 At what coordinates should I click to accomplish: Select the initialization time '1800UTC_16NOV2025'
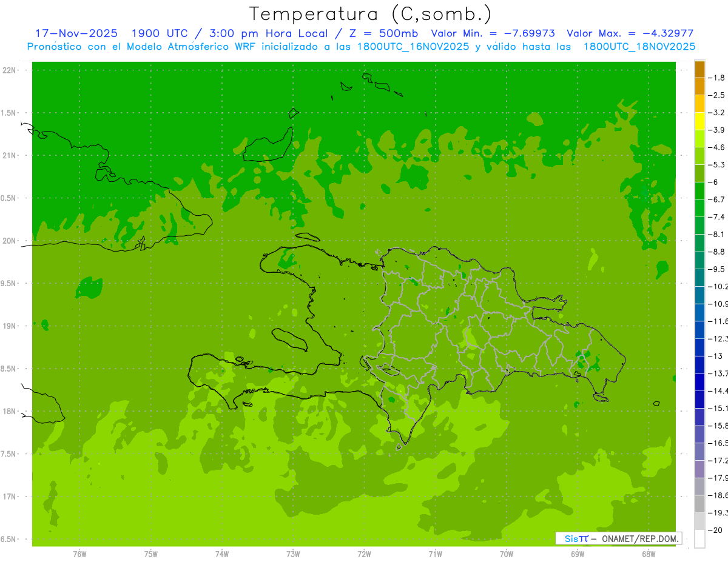pos(414,47)
